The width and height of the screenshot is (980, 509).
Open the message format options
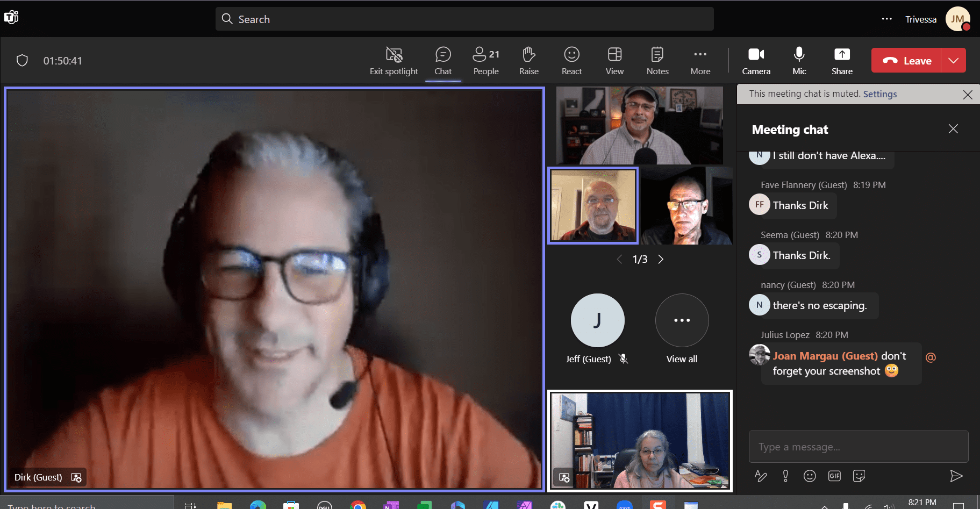click(760, 476)
